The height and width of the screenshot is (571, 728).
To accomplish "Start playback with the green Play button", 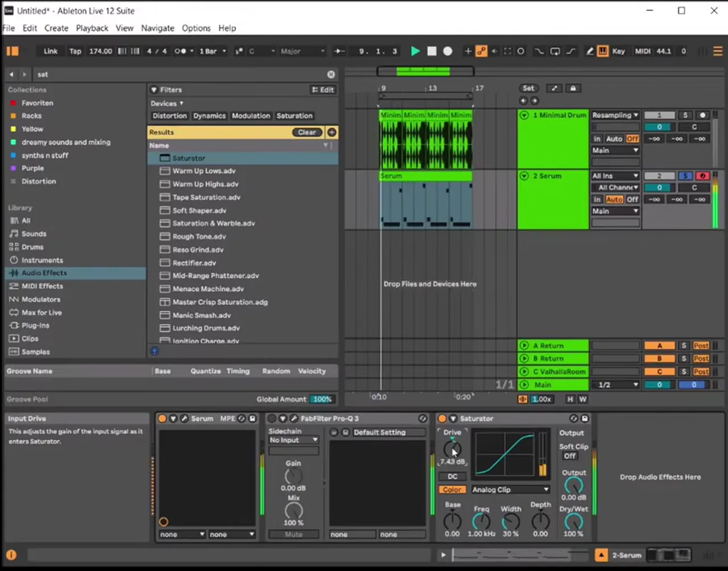I will [415, 51].
